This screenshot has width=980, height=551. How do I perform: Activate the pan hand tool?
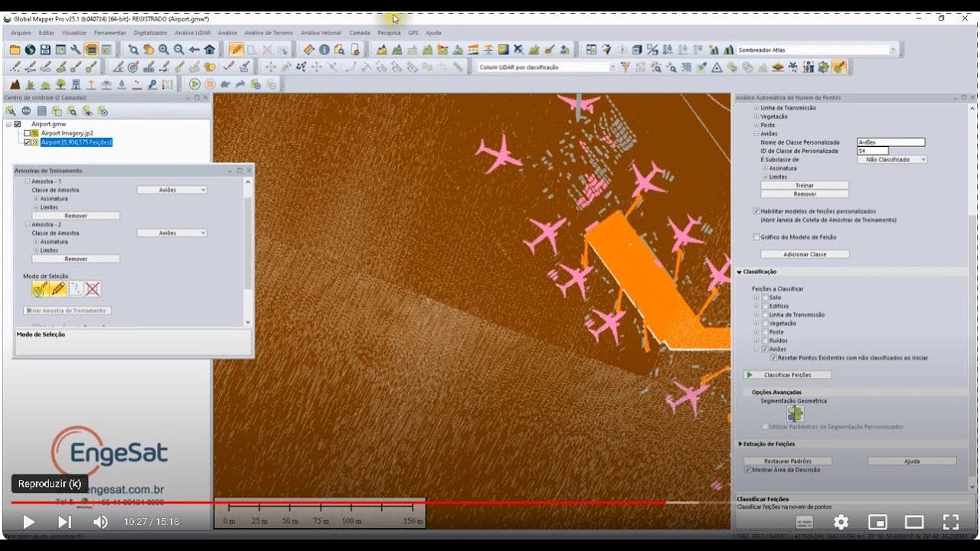[x=149, y=50]
